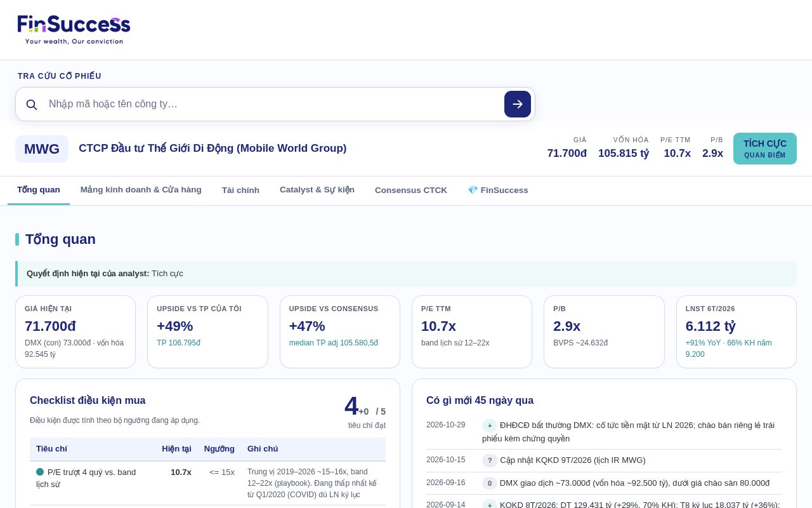This screenshot has height=508, width=812.
Task: Click the teal dot beside P/E trượt 4 quý
Action: point(40,472)
